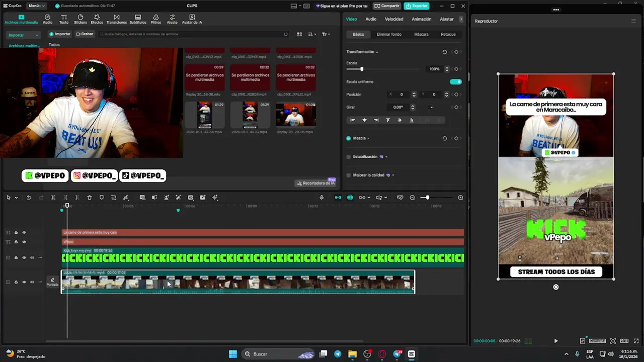Toggle the Escala uniforme switch
The image size is (644, 362).
click(x=455, y=81)
